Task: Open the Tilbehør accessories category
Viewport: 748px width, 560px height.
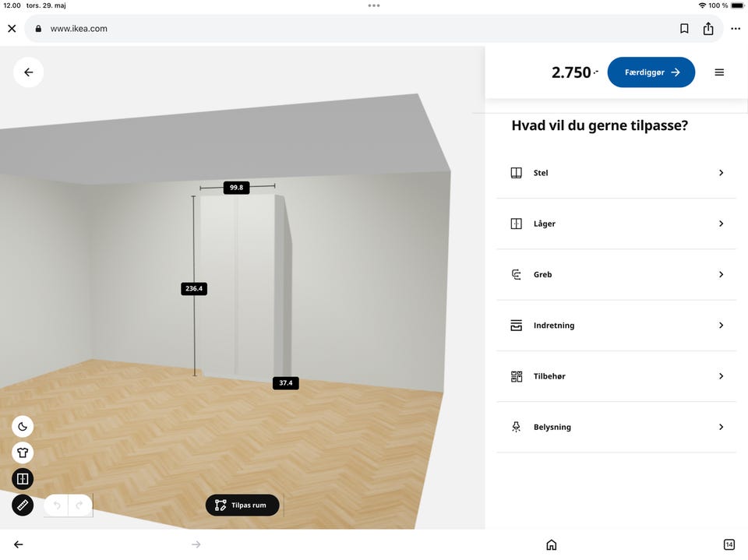Action: pyautogui.click(x=616, y=376)
